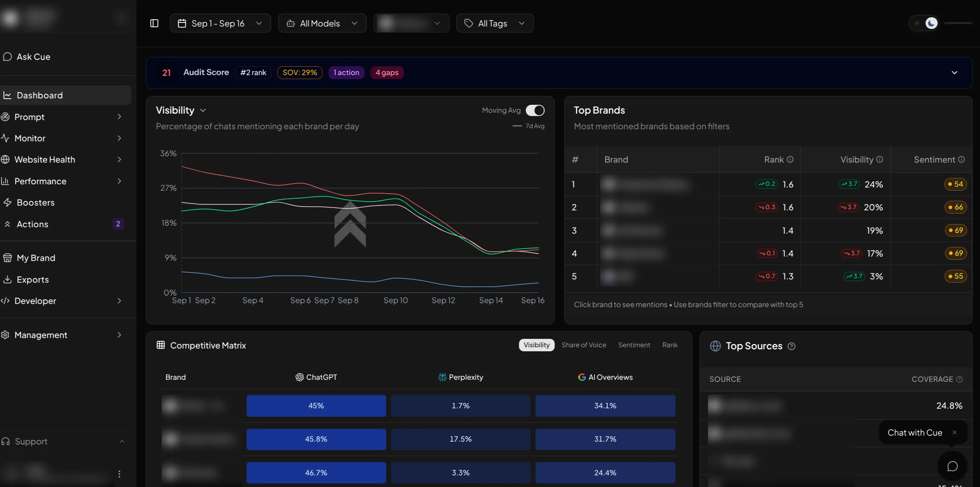Open the Dashboard menu item

65,95
